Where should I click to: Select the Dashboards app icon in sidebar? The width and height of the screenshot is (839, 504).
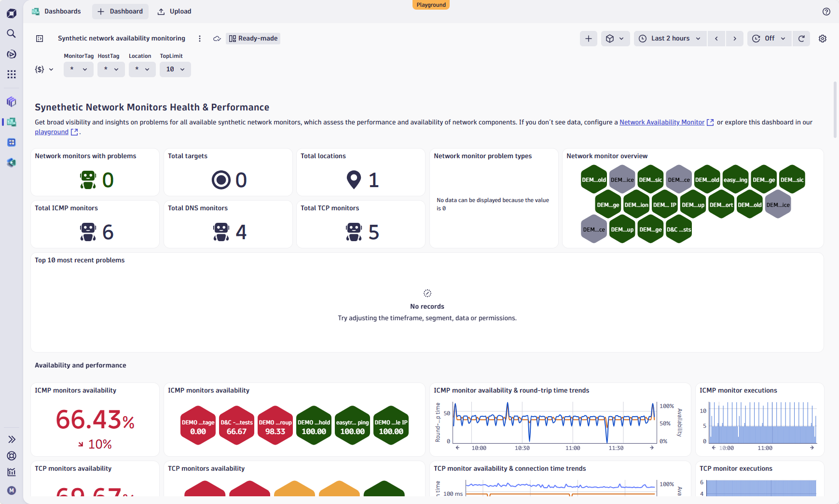click(11, 122)
